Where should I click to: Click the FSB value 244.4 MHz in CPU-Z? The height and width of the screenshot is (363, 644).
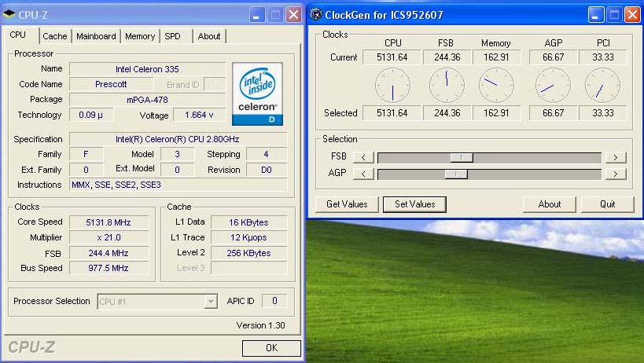(x=109, y=254)
